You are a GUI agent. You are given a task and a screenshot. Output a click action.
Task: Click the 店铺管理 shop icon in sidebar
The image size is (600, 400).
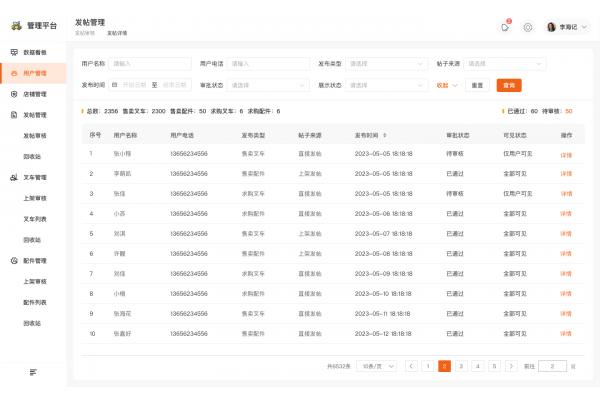[x=14, y=94]
